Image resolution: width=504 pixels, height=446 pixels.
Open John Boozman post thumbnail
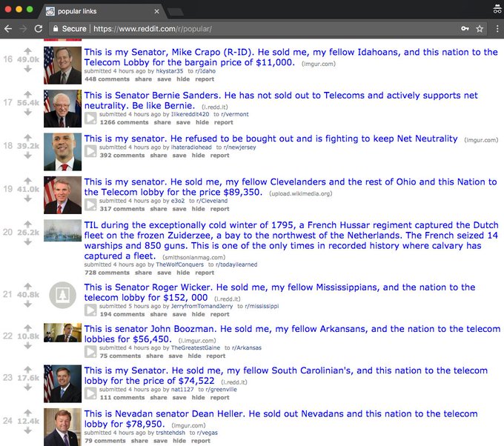(63, 333)
